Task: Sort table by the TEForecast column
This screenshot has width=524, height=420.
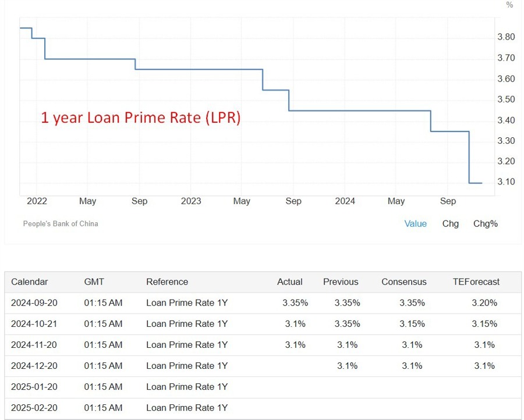Action: [x=476, y=282]
